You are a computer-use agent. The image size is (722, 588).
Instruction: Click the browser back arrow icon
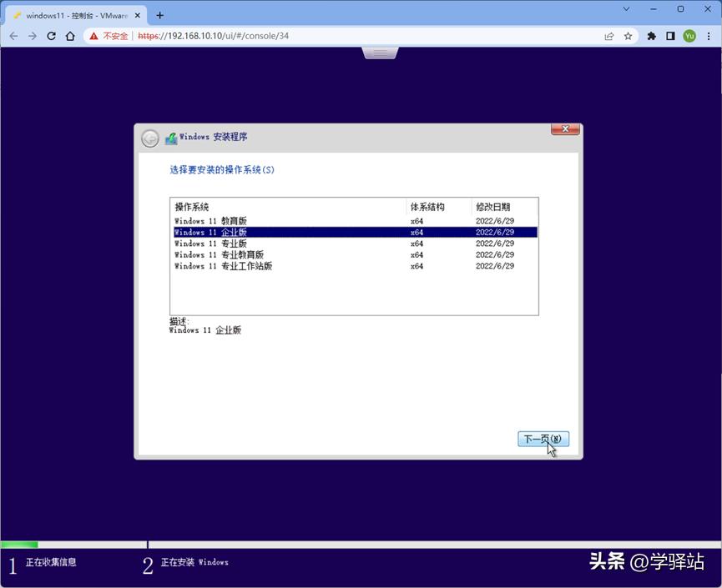pos(13,36)
